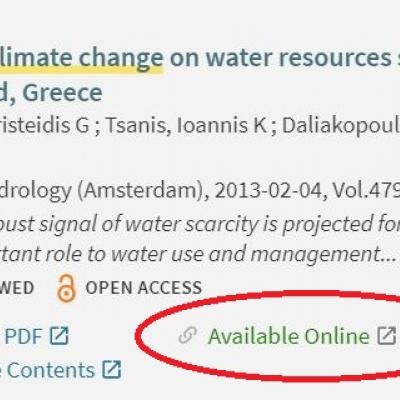Screen dimensions: 400x400
Task: Click external link icon beside PDF
Action: pyautogui.click(x=59, y=336)
